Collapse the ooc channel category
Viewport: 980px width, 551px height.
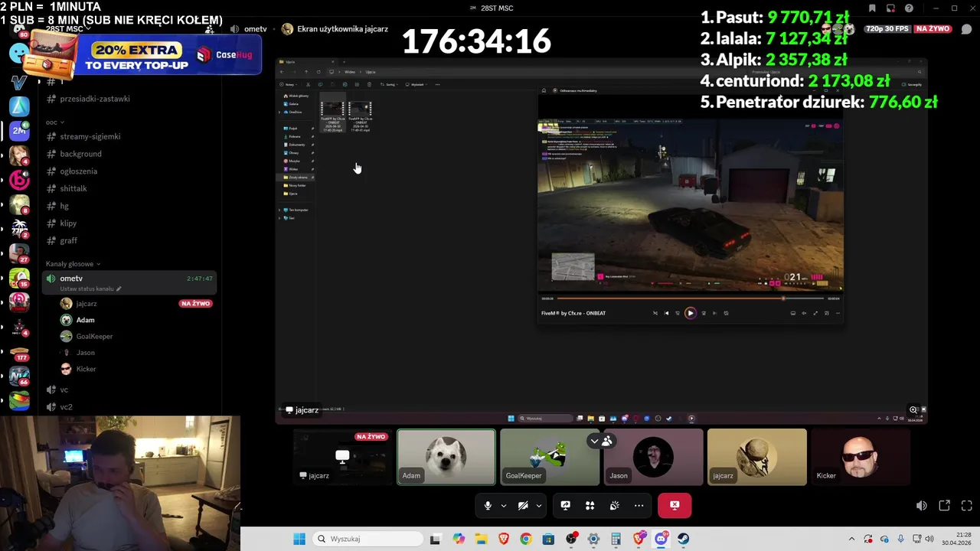[55, 122]
